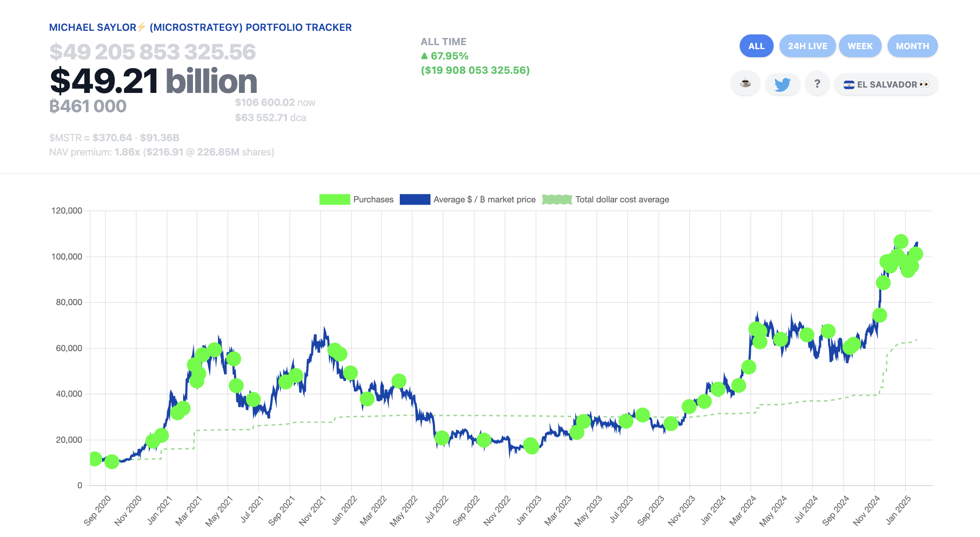This screenshot has width=980, height=537.
Task: Click the green Purchases legend swatch
Action: pyautogui.click(x=335, y=199)
